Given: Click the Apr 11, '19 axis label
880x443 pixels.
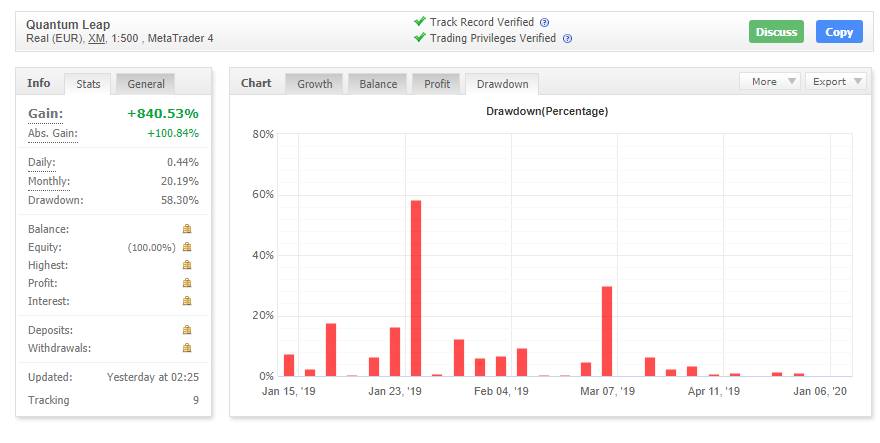Looking at the screenshot, I should (714, 391).
